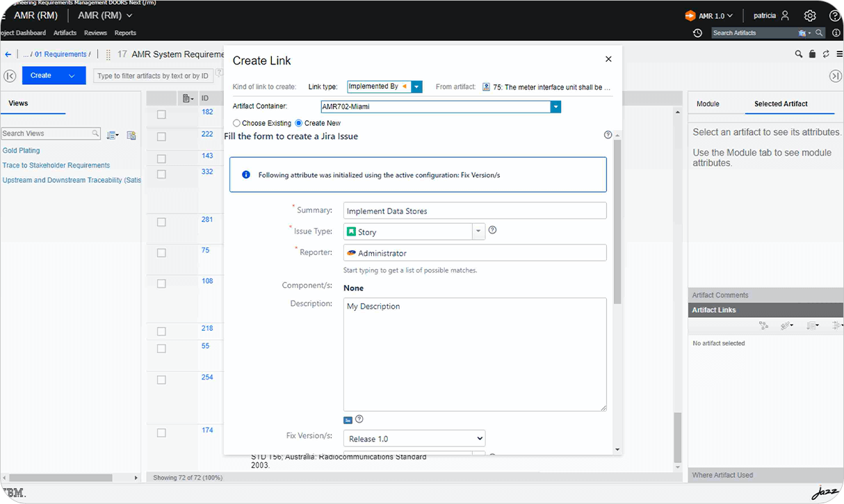Click the magnifier inside Search Views box
This screenshot has width=844, height=504.
coord(95,133)
